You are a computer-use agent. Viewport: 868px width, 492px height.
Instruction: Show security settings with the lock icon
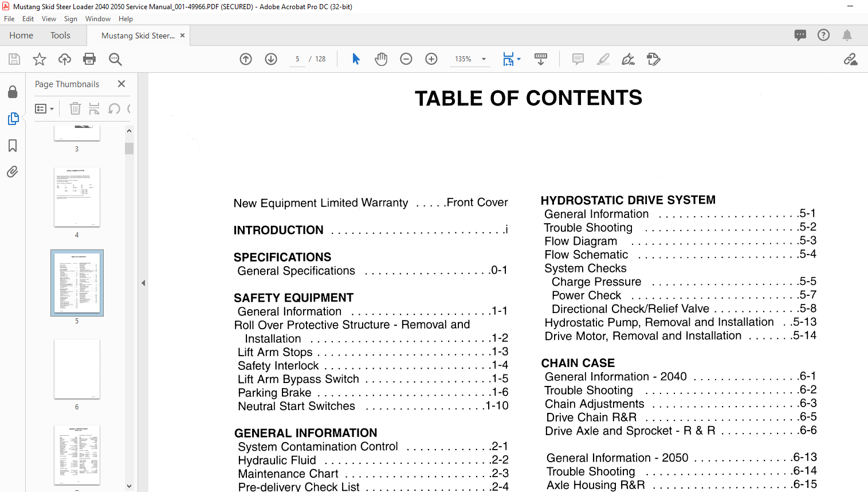click(13, 92)
